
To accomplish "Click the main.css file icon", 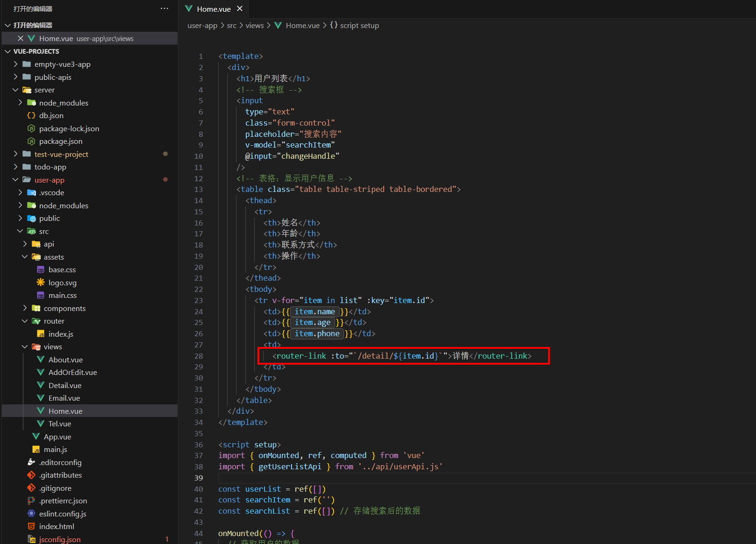I will pyautogui.click(x=41, y=295).
